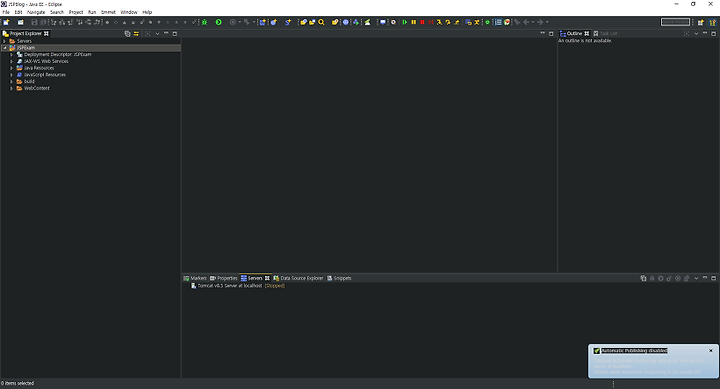Switch to the Data Source Explorer tab
This screenshot has width=720, height=389.
tap(298, 278)
